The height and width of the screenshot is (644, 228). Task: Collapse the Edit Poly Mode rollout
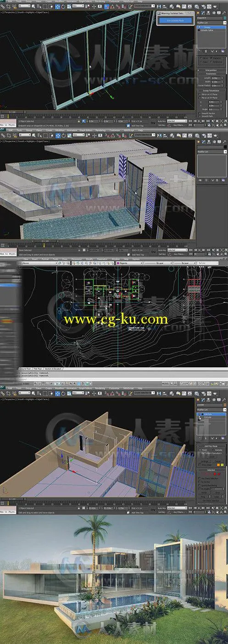[211, 446]
